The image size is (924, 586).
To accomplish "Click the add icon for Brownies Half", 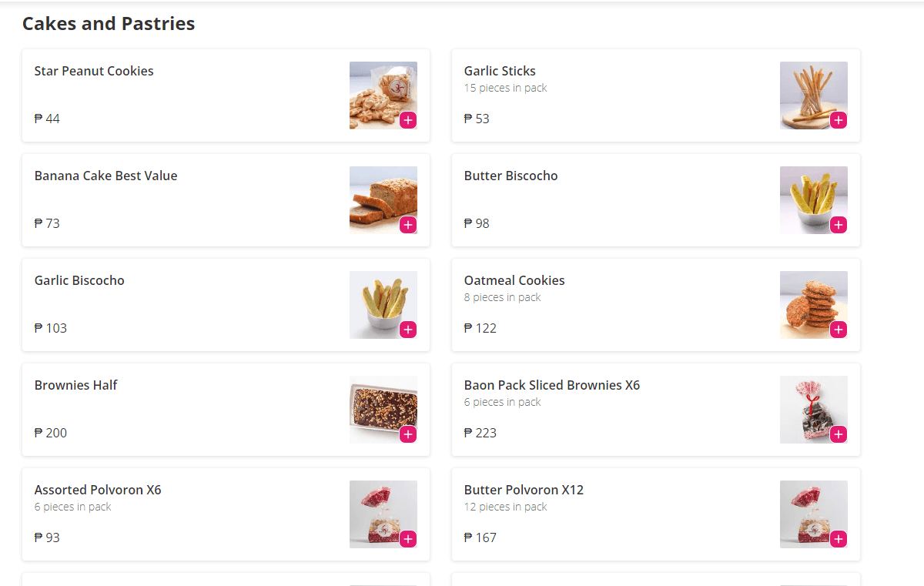I will click(409, 434).
